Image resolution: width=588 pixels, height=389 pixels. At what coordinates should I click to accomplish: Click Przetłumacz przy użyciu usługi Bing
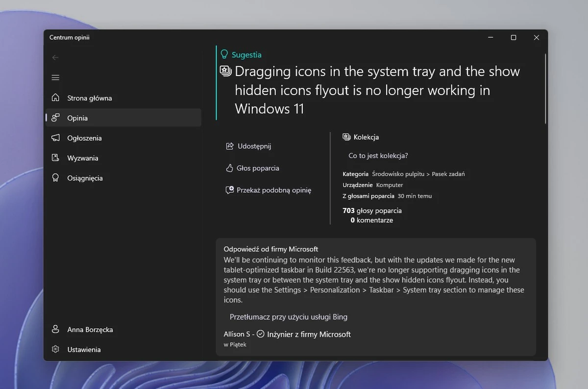coord(288,317)
